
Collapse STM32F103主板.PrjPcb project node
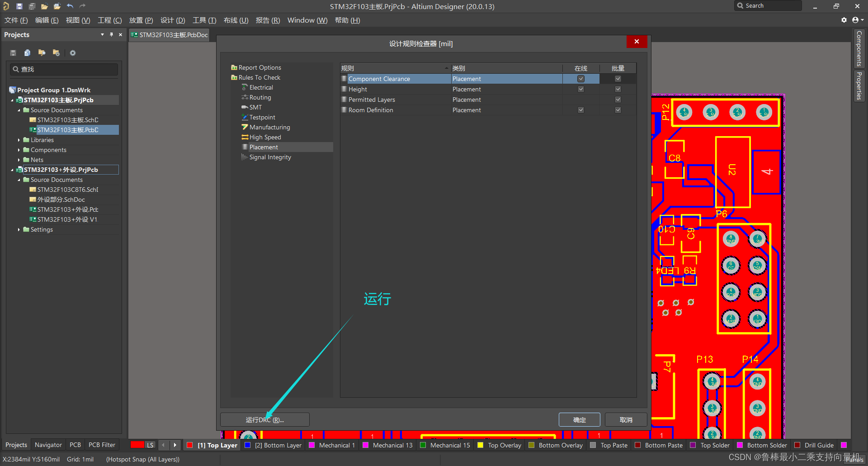pos(12,100)
